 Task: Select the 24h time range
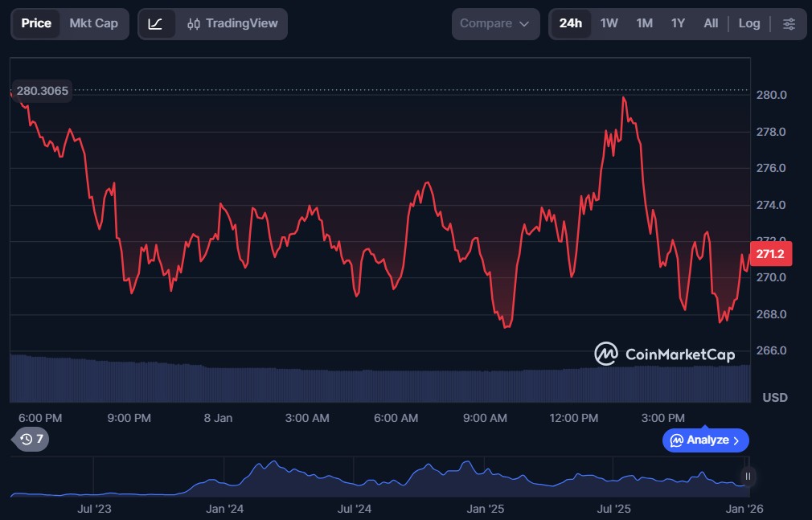click(x=571, y=23)
